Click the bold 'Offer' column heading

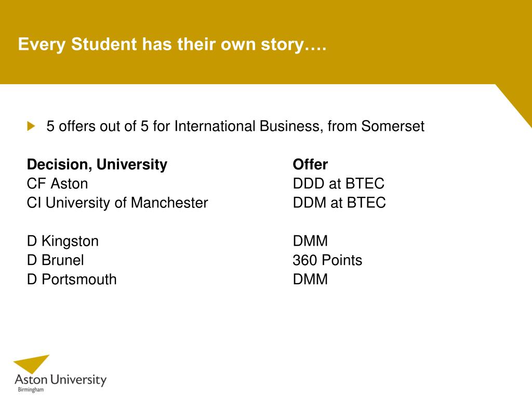310,164
